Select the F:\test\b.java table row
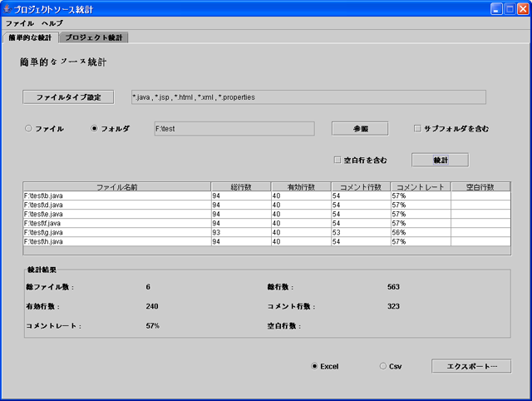Image resolution: width=532 pixels, height=401 pixels. point(116,196)
